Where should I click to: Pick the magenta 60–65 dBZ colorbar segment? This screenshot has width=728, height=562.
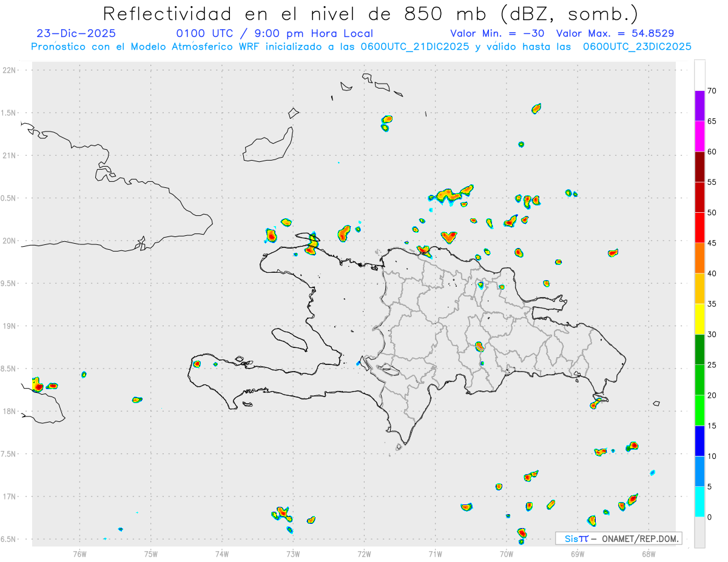point(699,136)
